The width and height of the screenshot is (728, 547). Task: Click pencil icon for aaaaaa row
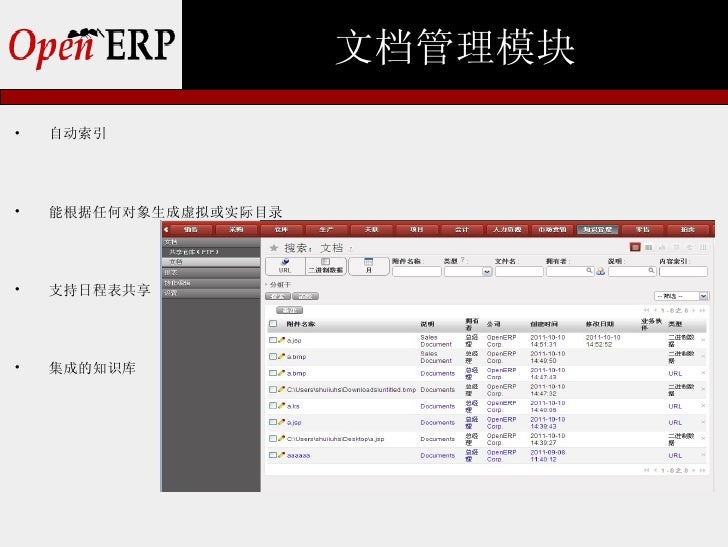pos(281,455)
